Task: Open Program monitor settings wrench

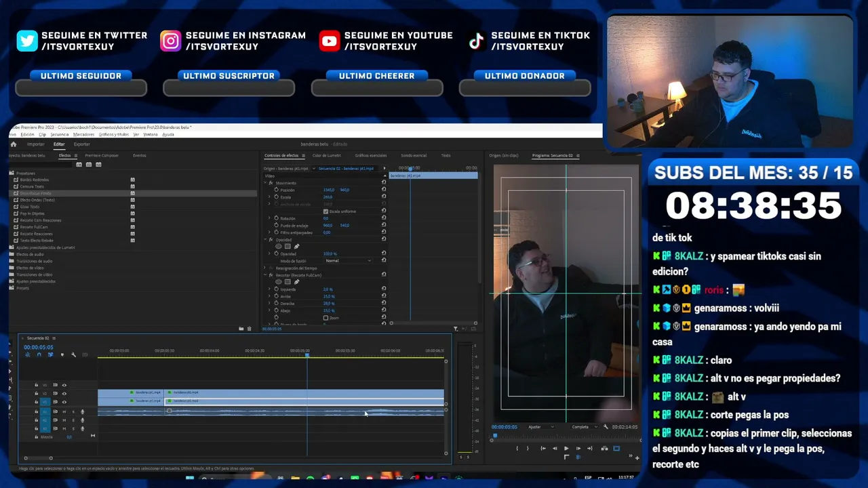Action: [x=605, y=427]
